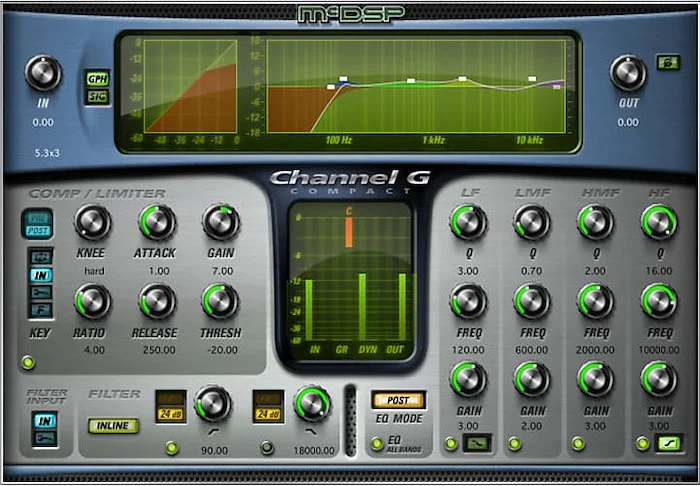
Task: Click the LF FREQ value 120.00
Action: [x=468, y=350]
